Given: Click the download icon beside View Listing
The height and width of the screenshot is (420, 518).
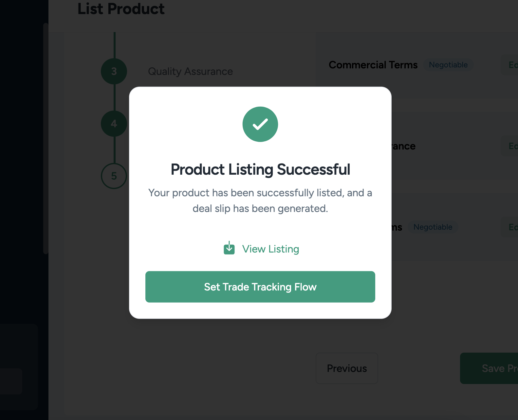Looking at the screenshot, I should [x=229, y=248].
